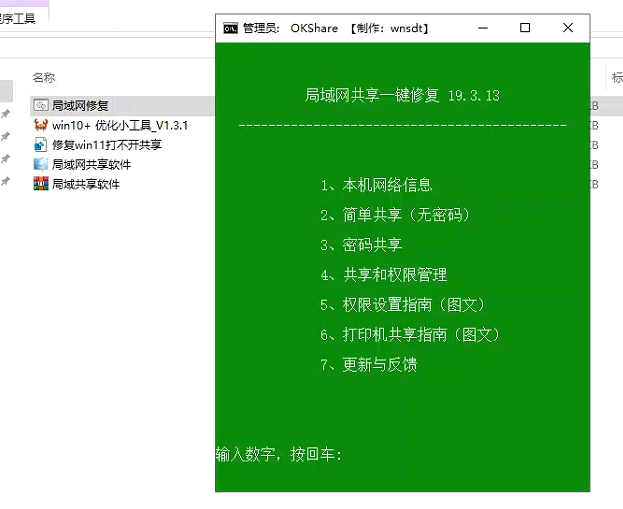Screen dimensions: 623x509
Task: Click menu line 3、密码共享
Action: (361, 245)
